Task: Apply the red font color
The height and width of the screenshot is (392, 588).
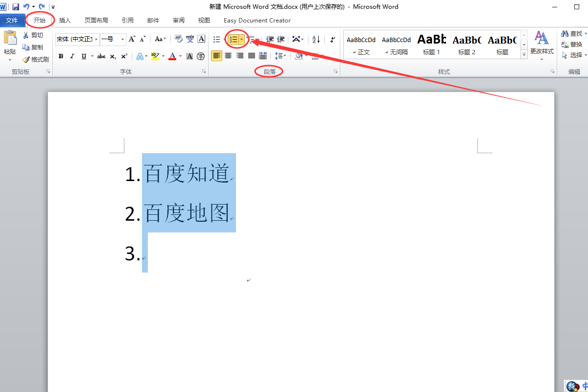Action: [x=172, y=56]
